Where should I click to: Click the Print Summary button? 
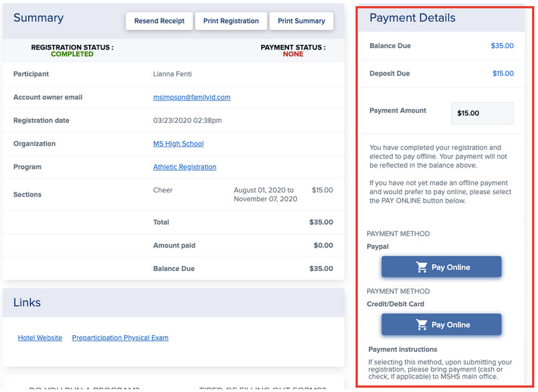(x=301, y=21)
